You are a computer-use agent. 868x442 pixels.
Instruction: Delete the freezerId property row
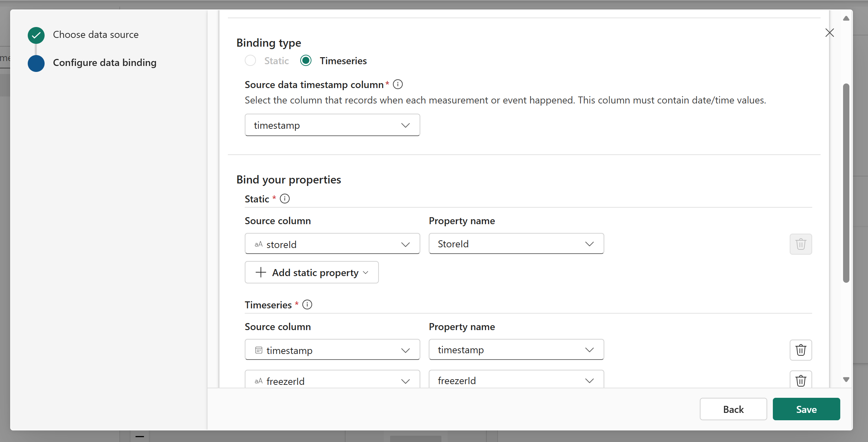801,380
